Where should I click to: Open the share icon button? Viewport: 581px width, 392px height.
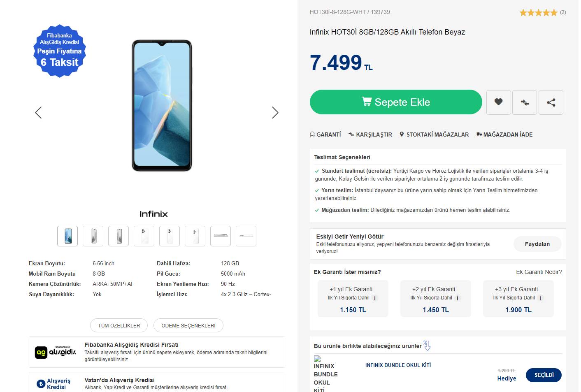551,102
